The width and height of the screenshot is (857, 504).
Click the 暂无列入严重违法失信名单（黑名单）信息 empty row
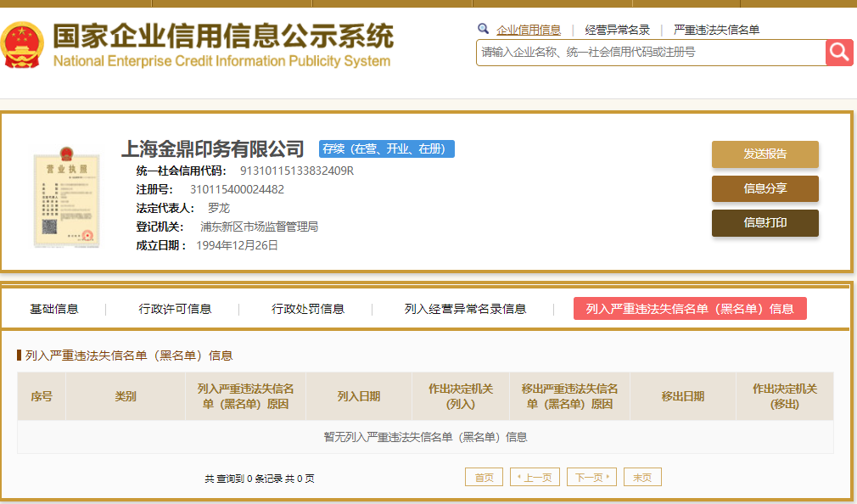click(425, 437)
